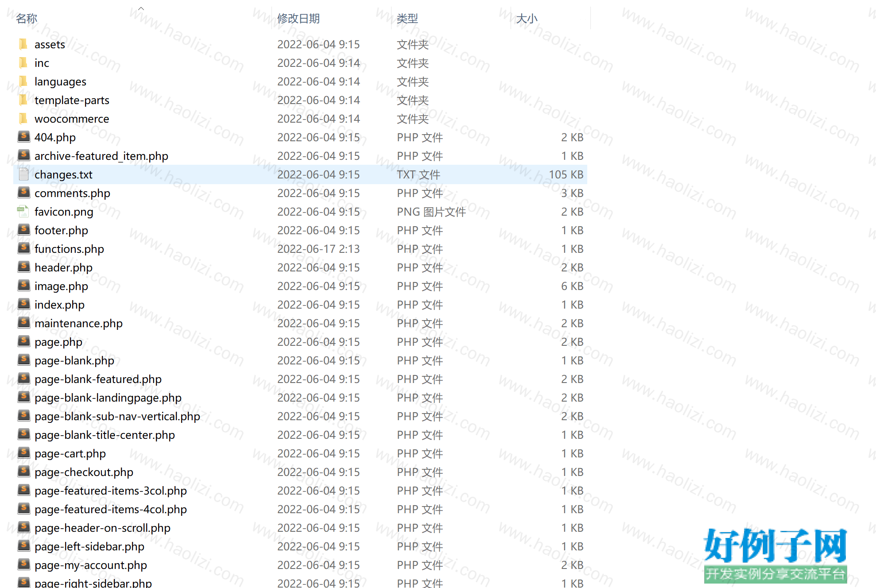
Task: Click the assets folder icon
Action: pos(23,44)
